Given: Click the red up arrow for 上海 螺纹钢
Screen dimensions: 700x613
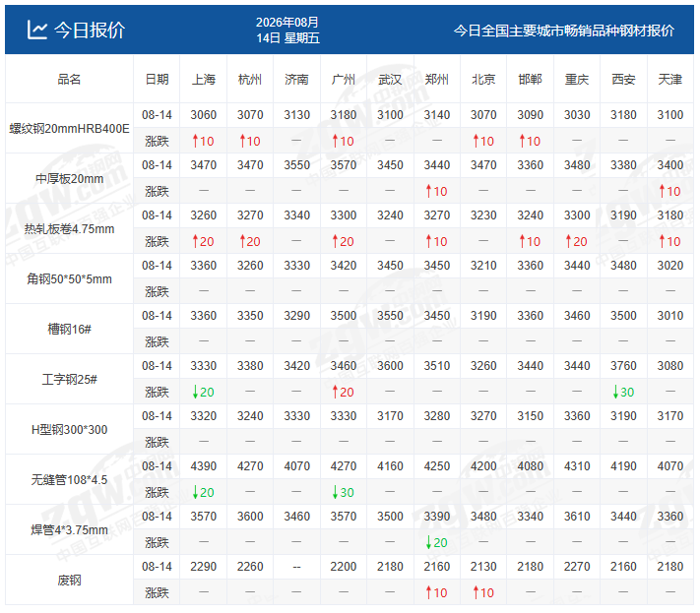Looking at the screenshot, I should (x=195, y=142).
